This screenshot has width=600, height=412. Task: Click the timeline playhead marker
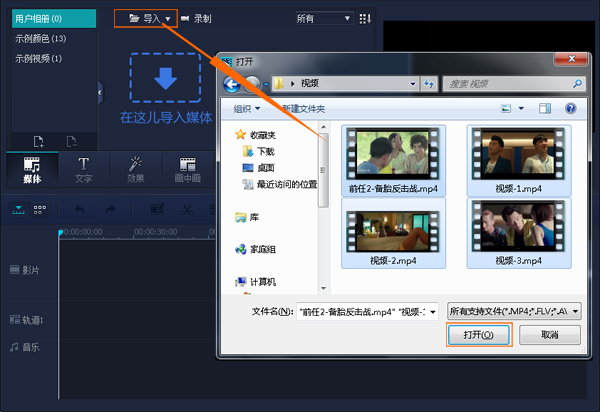pyautogui.click(x=60, y=233)
